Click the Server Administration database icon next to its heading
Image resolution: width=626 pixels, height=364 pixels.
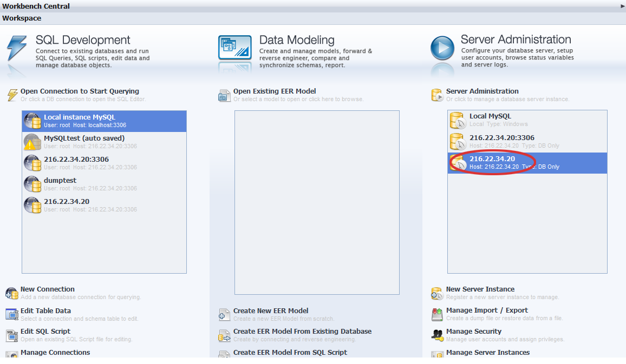click(437, 95)
